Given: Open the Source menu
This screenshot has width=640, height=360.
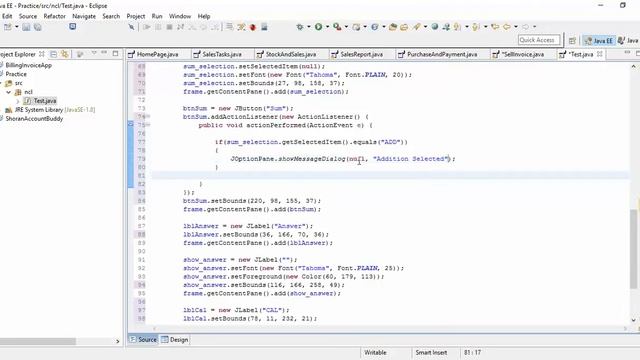Looking at the screenshot, I should (x=28, y=16).
